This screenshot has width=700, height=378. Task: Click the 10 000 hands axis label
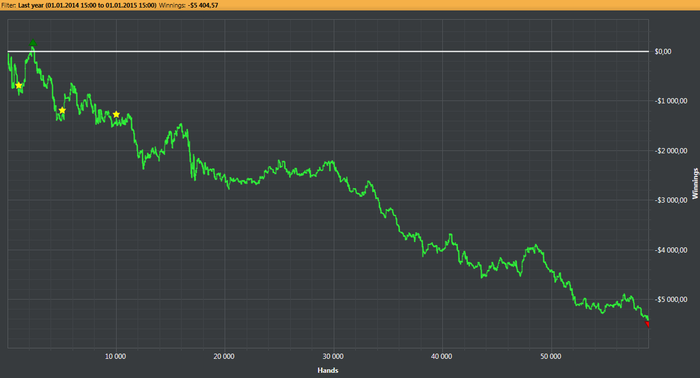(116, 356)
